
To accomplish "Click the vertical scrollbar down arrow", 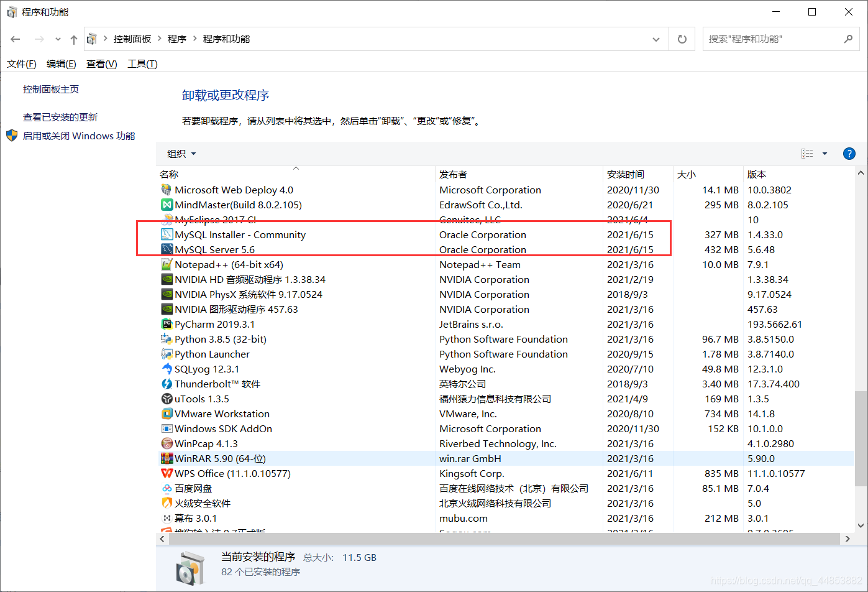I will pyautogui.click(x=861, y=525).
